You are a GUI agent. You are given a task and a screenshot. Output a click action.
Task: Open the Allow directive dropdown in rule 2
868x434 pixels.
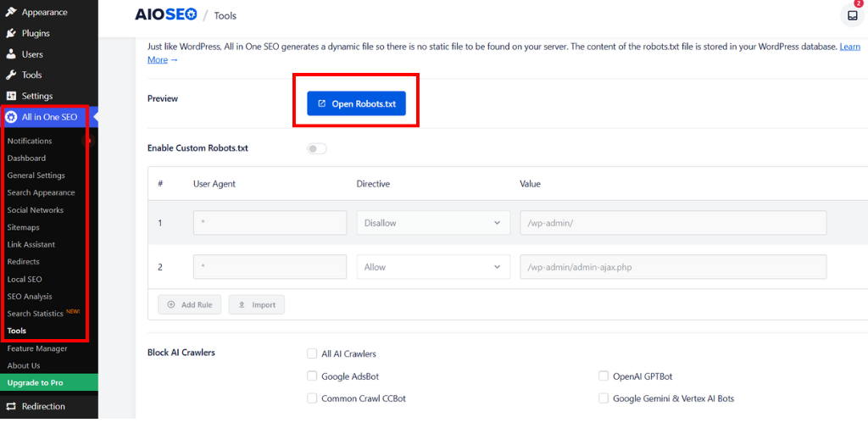(433, 267)
